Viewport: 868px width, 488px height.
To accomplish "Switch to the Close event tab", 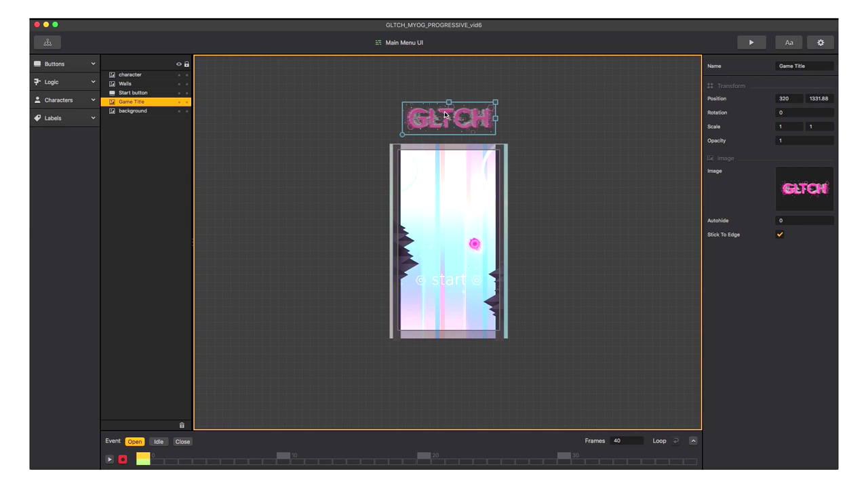I will click(182, 442).
